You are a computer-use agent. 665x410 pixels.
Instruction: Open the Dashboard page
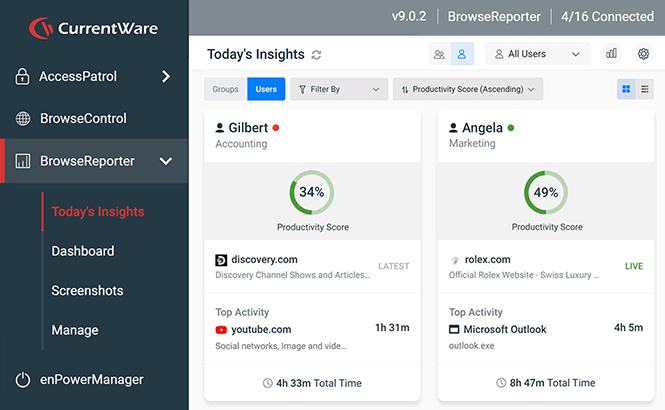(83, 251)
